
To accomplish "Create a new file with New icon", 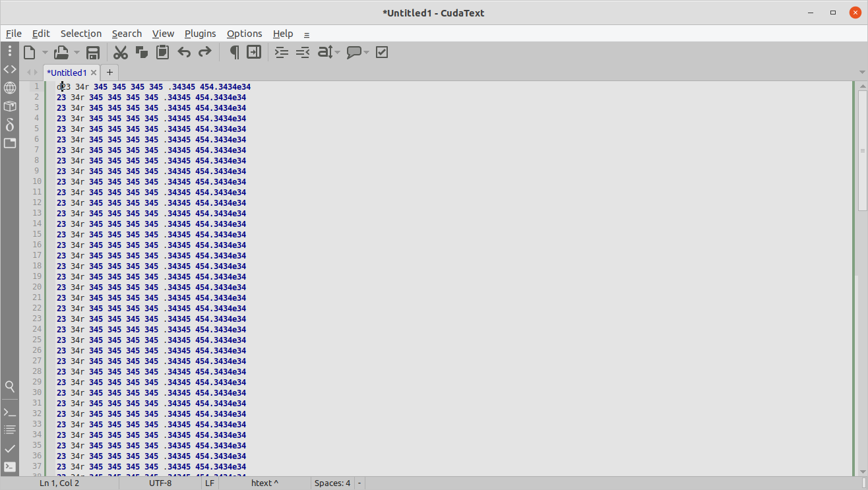I will coord(30,52).
